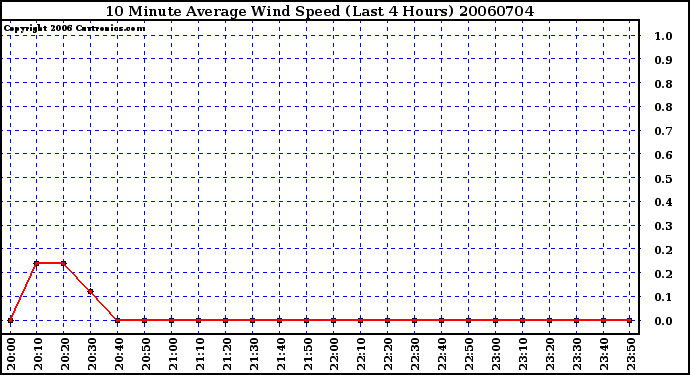Click the 20:10 time axis label

37,354
